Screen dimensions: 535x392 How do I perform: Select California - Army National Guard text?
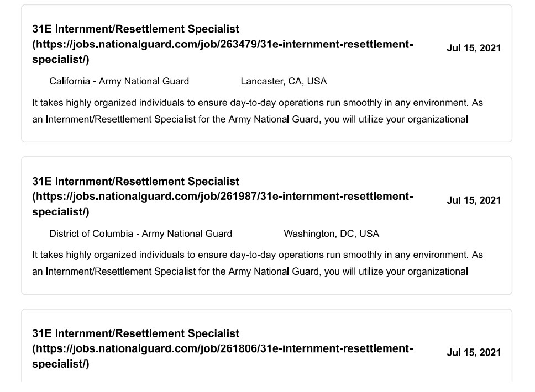point(119,81)
